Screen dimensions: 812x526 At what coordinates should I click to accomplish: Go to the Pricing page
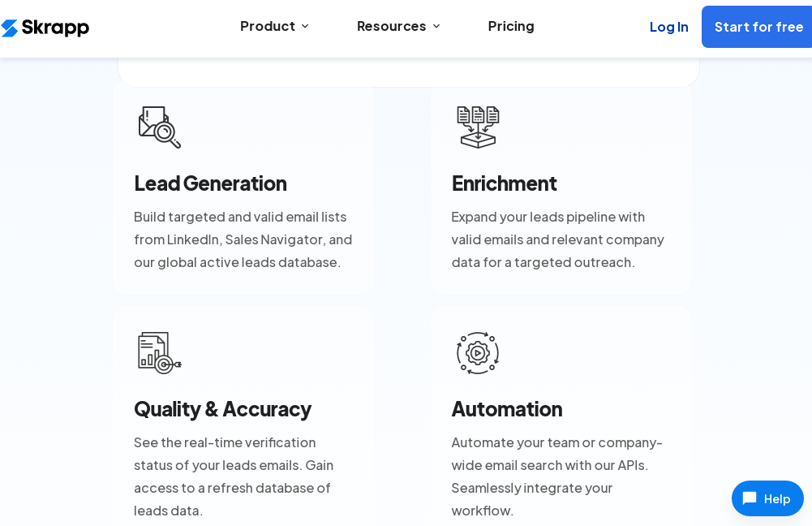511,26
